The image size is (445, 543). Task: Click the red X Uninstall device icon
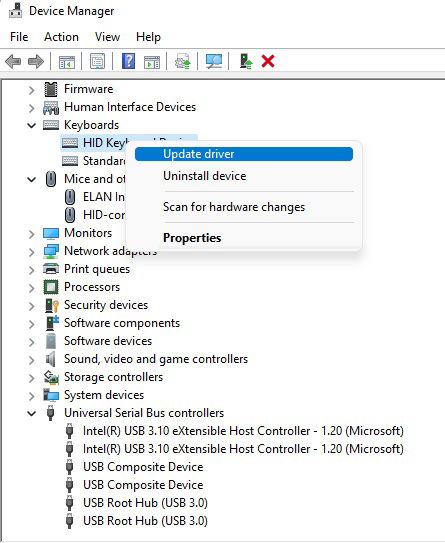tap(268, 62)
